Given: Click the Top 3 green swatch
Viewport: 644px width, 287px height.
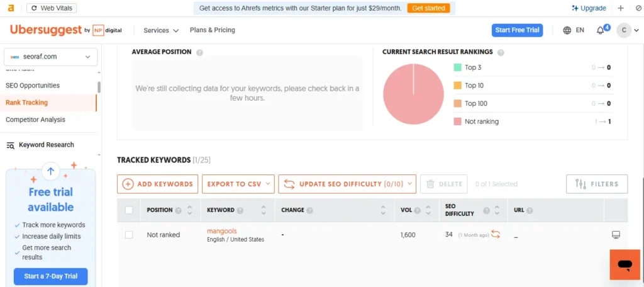Looking at the screenshot, I should 458,67.
